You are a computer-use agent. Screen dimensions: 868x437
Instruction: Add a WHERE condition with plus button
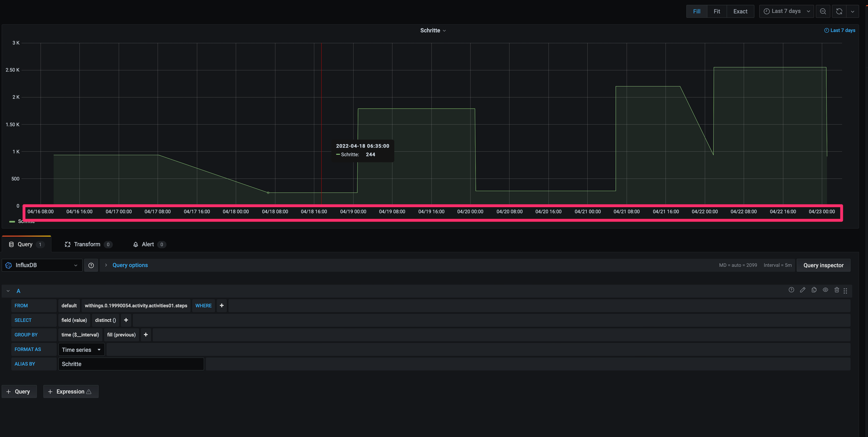tap(221, 306)
